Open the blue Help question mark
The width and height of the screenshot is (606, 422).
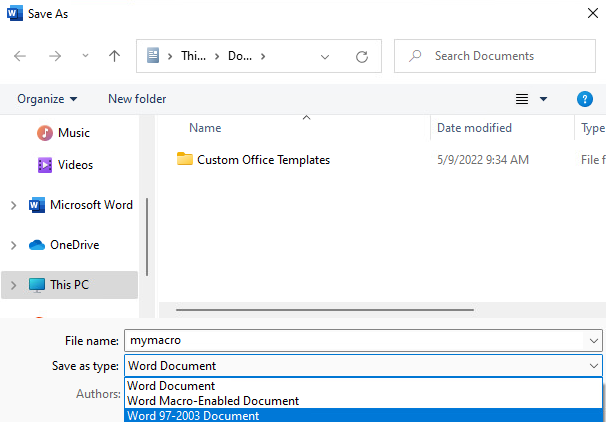click(585, 99)
